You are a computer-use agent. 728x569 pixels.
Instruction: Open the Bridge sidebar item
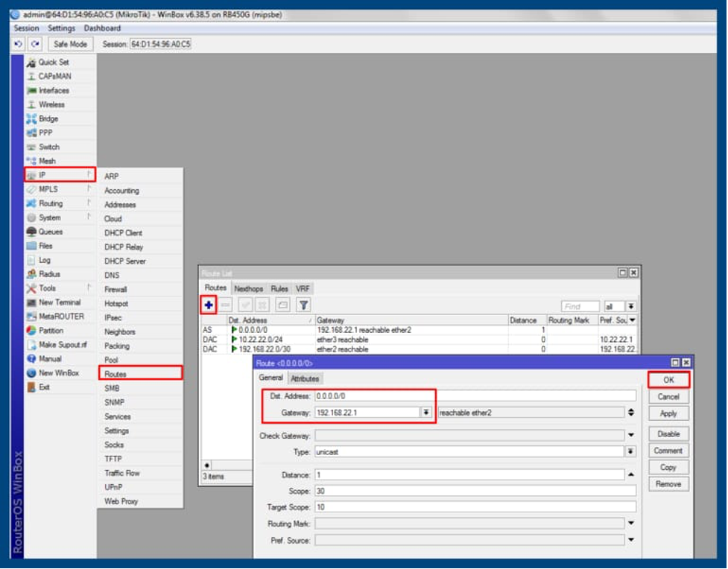pyautogui.click(x=60, y=119)
